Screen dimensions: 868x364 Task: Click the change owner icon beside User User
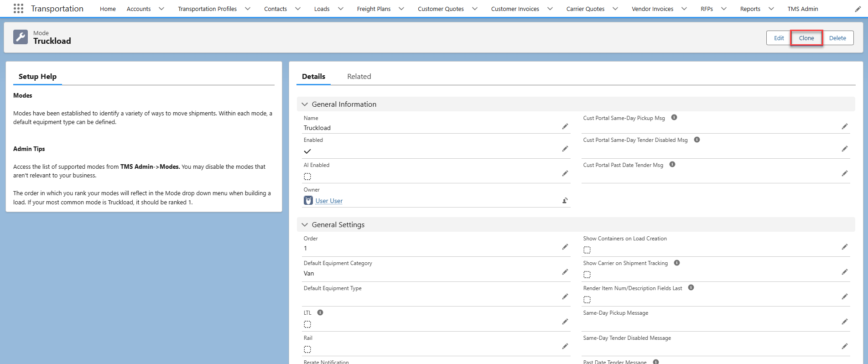pyautogui.click(x=565, y=200)
